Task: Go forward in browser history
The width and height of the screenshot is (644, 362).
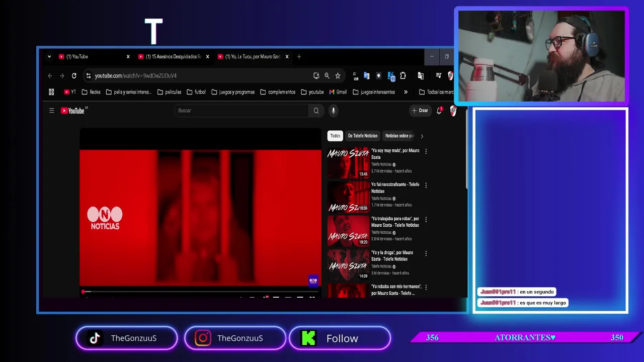Action: click(62, 76)
